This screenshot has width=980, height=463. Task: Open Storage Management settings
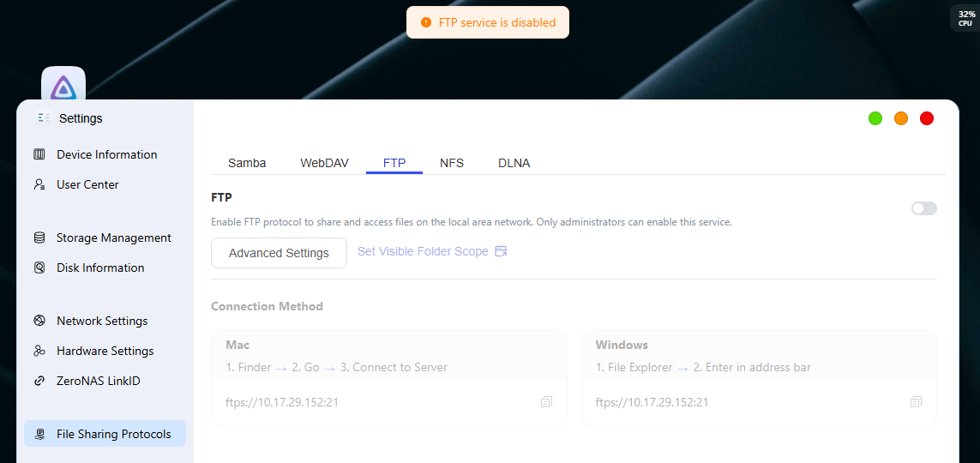(105, 238)
